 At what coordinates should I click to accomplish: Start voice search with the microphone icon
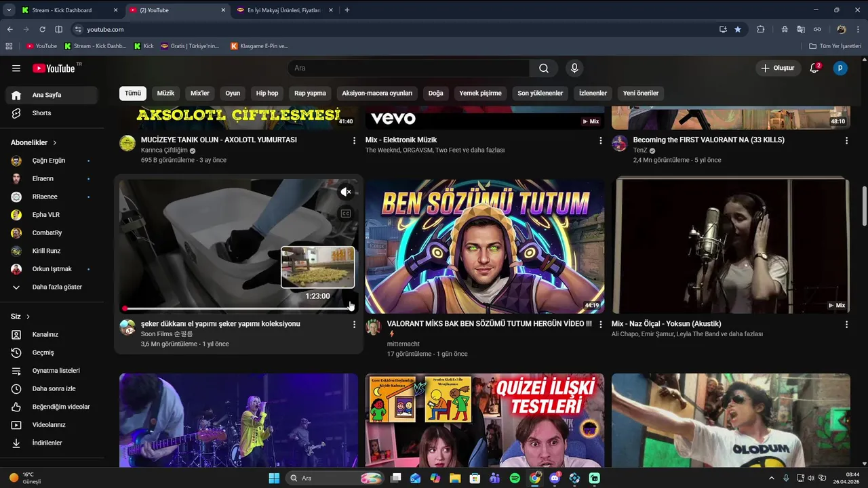574,68
